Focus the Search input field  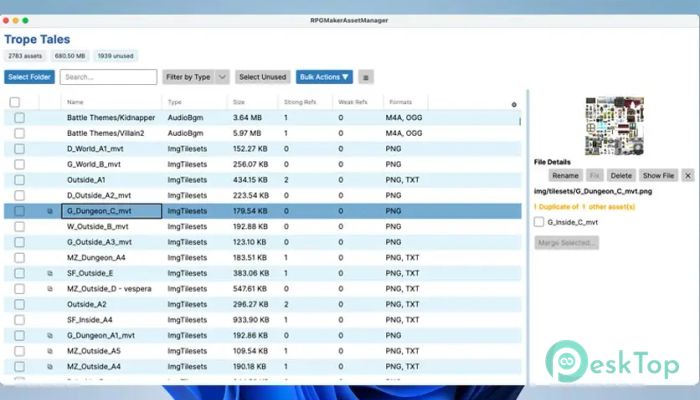point(108,77)
